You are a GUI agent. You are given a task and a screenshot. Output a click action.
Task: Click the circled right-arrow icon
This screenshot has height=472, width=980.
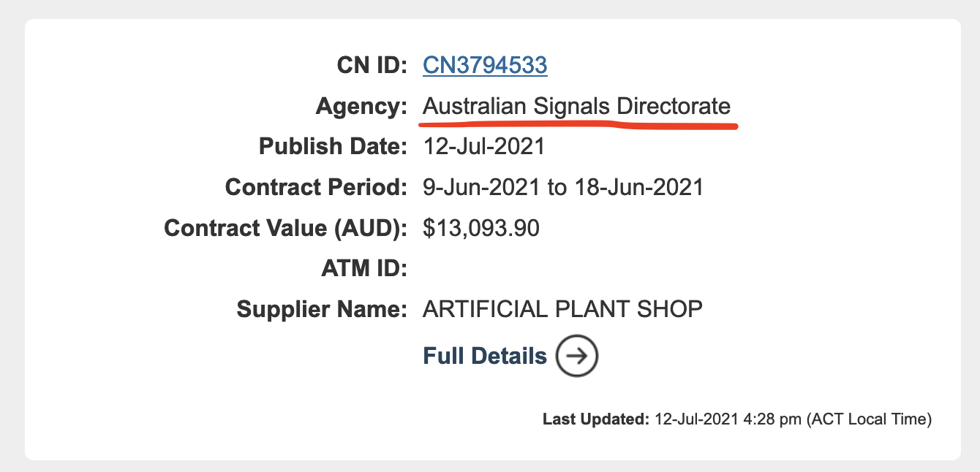point(577,356)
